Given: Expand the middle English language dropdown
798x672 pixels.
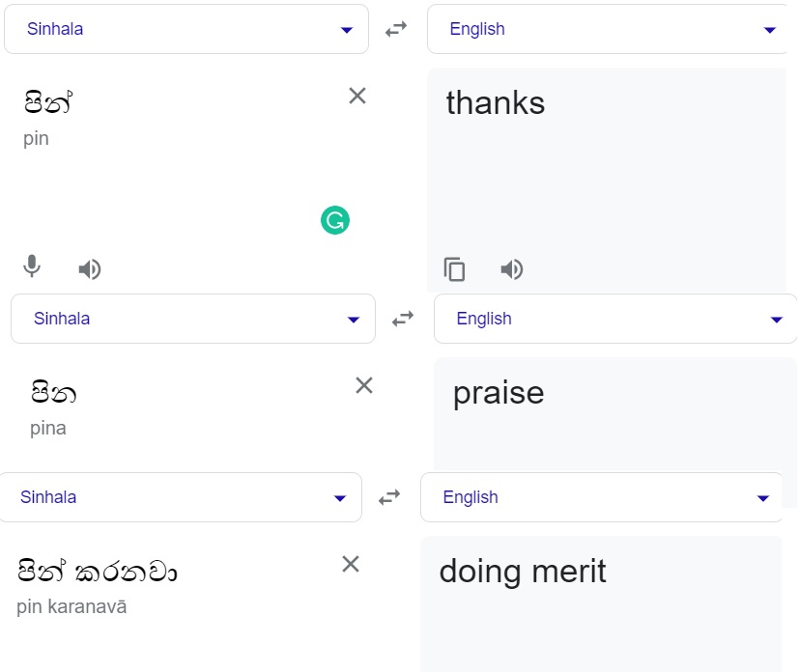Looking at the screenshot, I should point(615,319).
